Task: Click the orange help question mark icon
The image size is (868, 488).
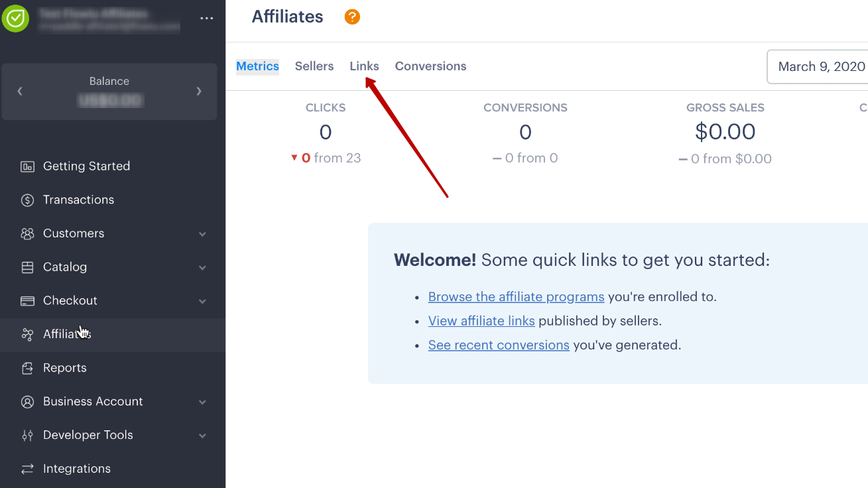Action: click(x=352, y=17)
